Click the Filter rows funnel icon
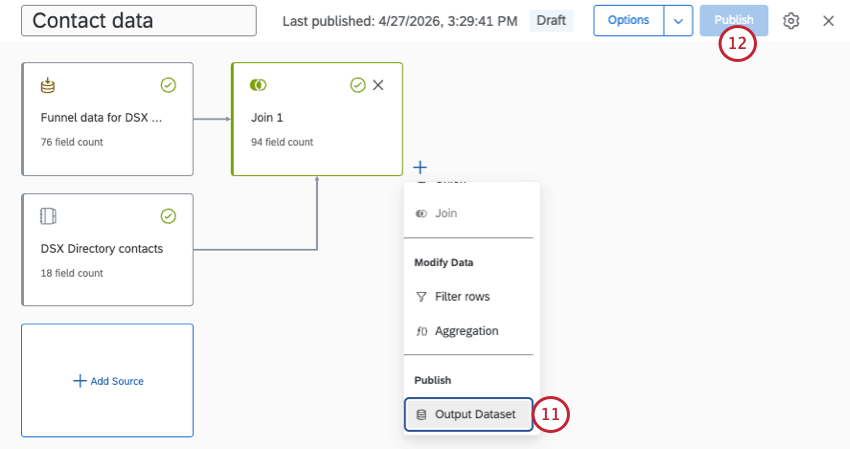This screenshot has height=449, width=850. click(x=421, y=297)
